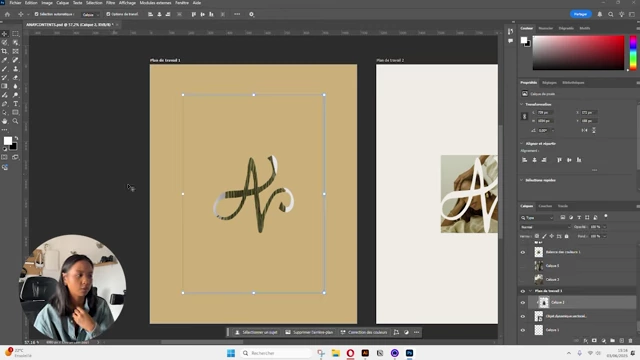Switch to the Nuancier tab
This screenshot has height=360, width=640.
(545, 28)
